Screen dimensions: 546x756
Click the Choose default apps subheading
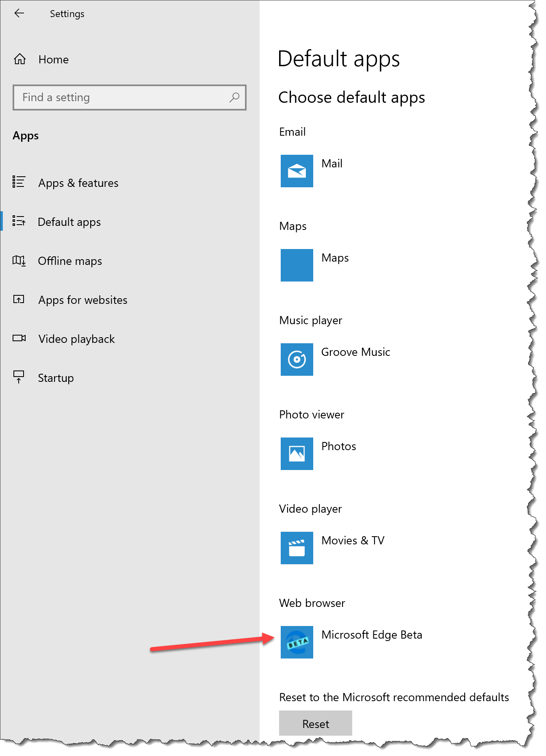point(352,98)
